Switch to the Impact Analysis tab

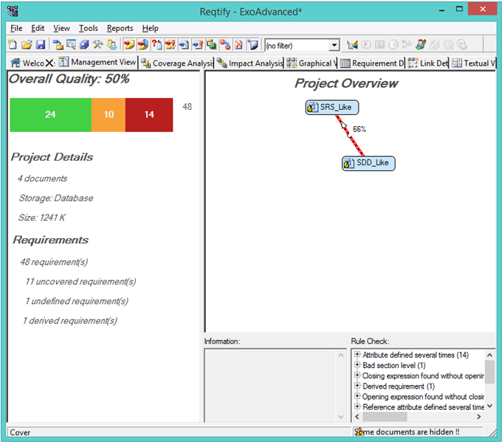point(250,63)
